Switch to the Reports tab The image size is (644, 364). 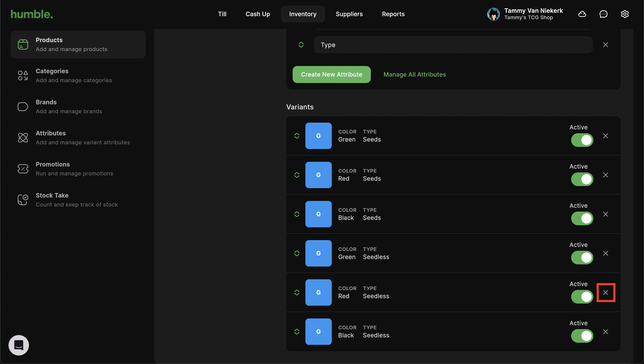pyautogui.click(x=393, y=14)
